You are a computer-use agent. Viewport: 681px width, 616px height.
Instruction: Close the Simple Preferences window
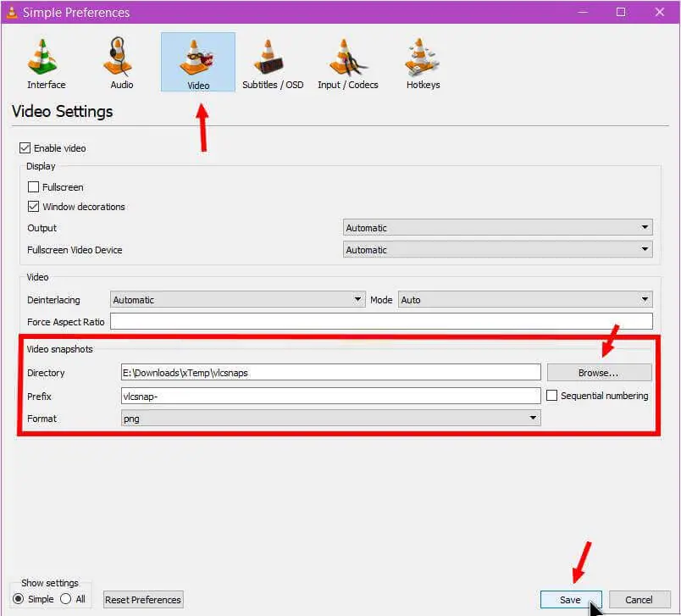[x=660, y=12]
